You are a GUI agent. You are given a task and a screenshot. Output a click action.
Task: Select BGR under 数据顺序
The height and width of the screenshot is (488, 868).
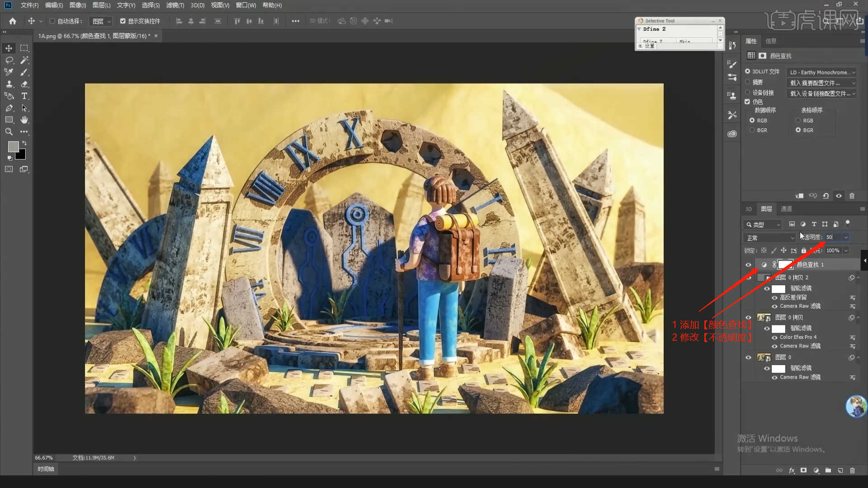[x=752, y=130]
